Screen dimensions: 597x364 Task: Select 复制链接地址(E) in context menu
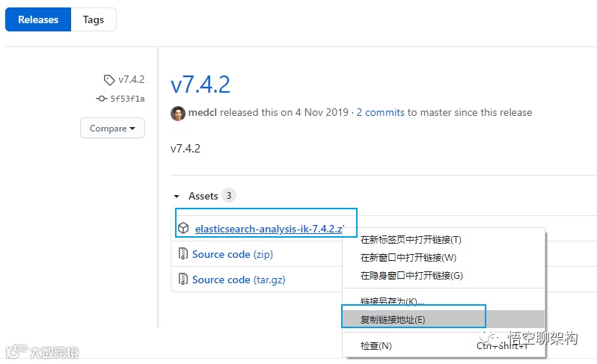pyautogui.click(x=444, y=319)
